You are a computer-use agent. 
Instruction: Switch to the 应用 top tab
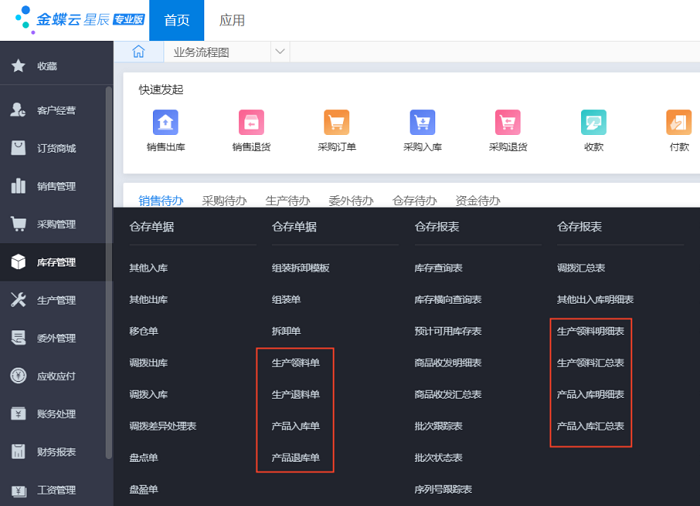click(232, 21)
